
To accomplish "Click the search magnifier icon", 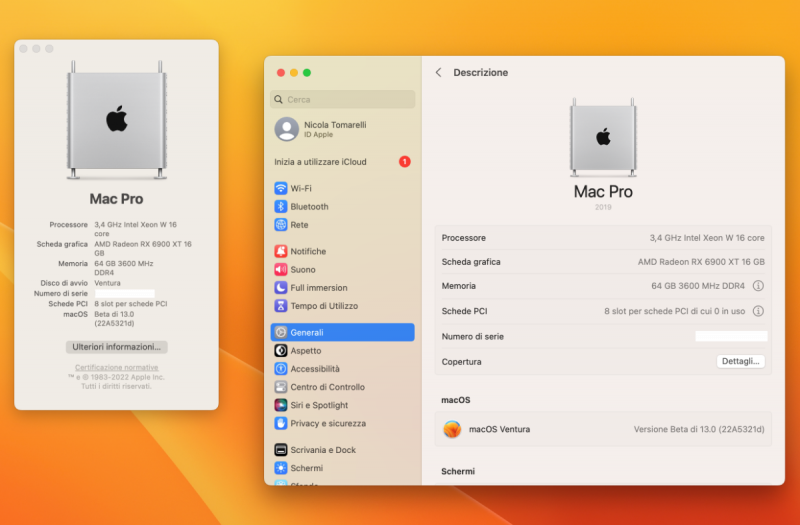I will point(279,99).
